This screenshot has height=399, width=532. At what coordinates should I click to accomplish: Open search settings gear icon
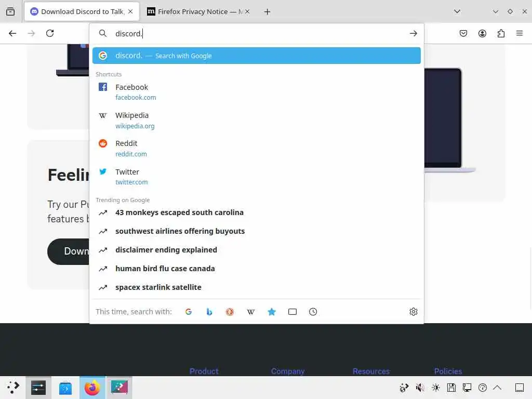tap(413, 312)
